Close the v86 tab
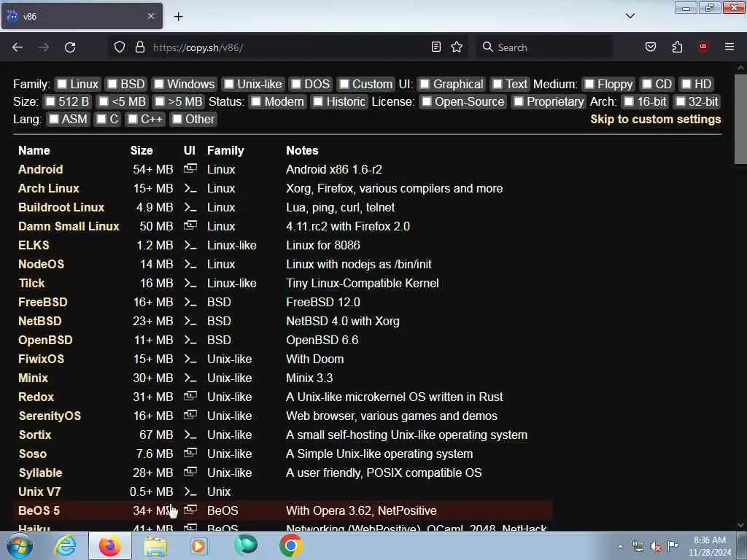 pyautogui.click(x=151, y=16)
